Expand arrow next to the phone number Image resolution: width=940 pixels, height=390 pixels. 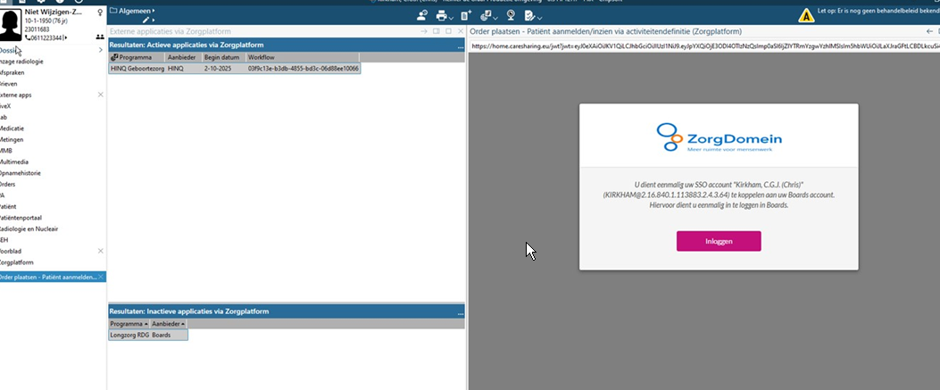pos(66,38)
